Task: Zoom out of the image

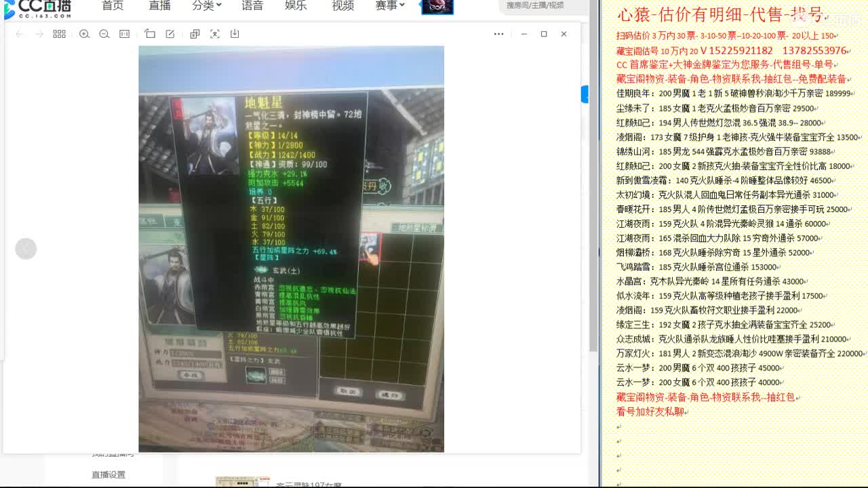Action: (x=104, y=34)
